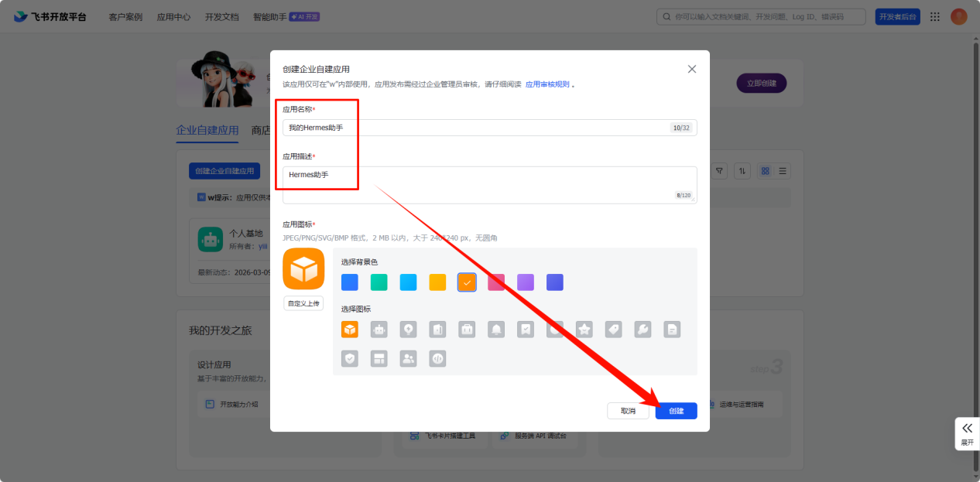The width and height of the screenshot is (980, 482).
Task: Choose the briefcase app icon
Action: (x=467, y=330)
